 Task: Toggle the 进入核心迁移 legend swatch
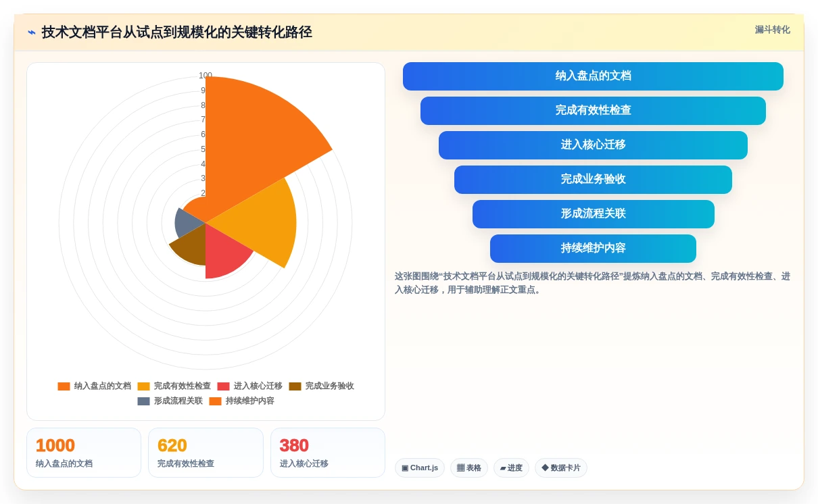(223, 386)
